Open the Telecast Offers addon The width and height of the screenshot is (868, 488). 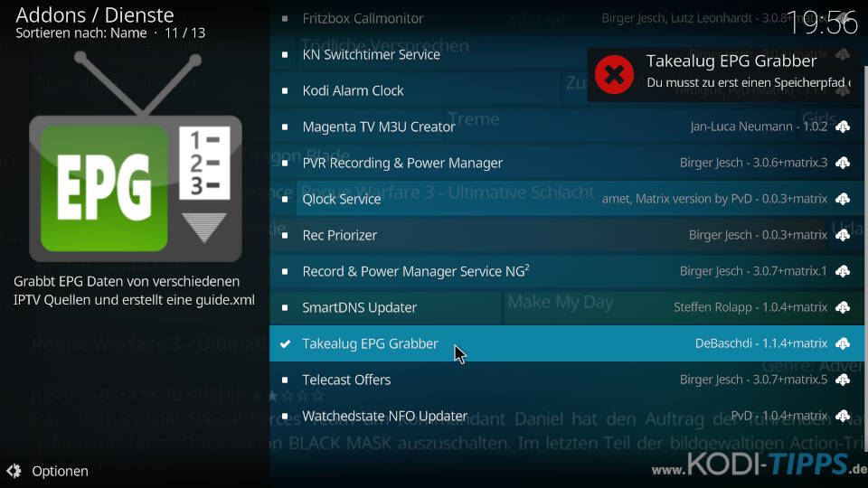click(x=567, y=380)
